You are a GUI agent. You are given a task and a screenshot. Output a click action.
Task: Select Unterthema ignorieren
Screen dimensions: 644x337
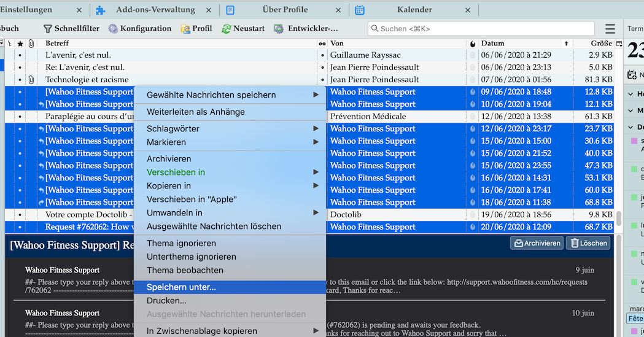pos(230,257)
